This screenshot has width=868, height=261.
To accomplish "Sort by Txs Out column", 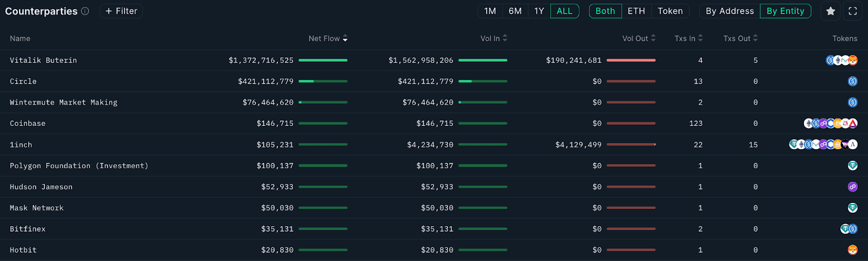I will pos(741,39).
